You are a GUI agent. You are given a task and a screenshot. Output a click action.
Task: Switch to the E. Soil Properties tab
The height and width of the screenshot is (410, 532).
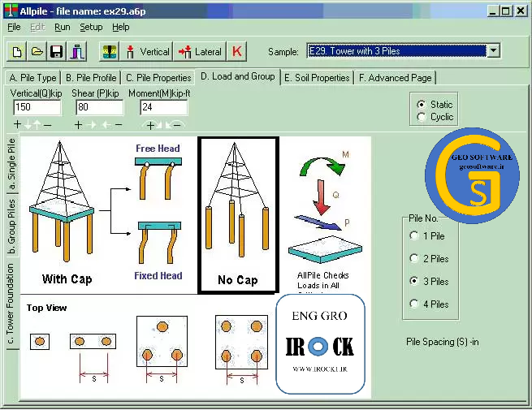pos(317,78)
